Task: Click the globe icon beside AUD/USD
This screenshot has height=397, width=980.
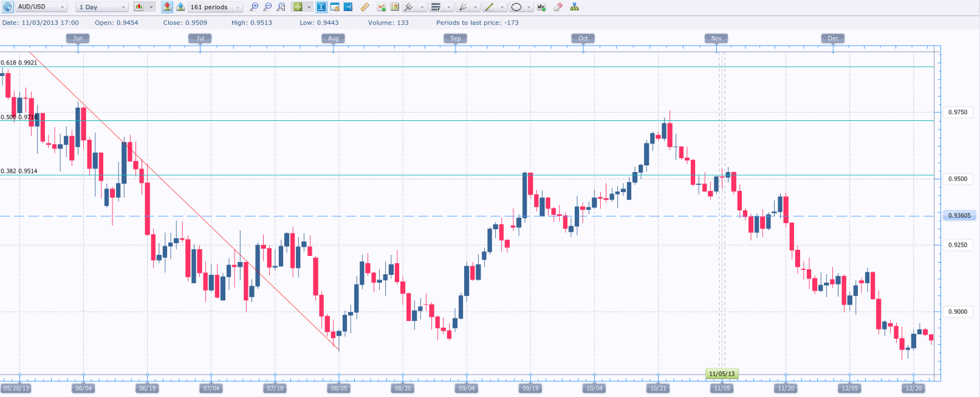Action: 7,7
